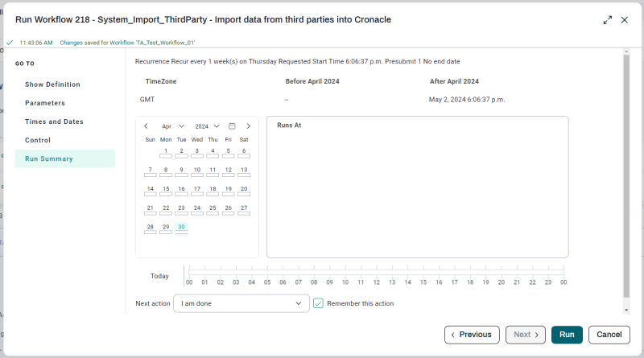Toggle Remember this action checkbox
The height and width of the screenshot is (358, 644).
pos(319,303)
